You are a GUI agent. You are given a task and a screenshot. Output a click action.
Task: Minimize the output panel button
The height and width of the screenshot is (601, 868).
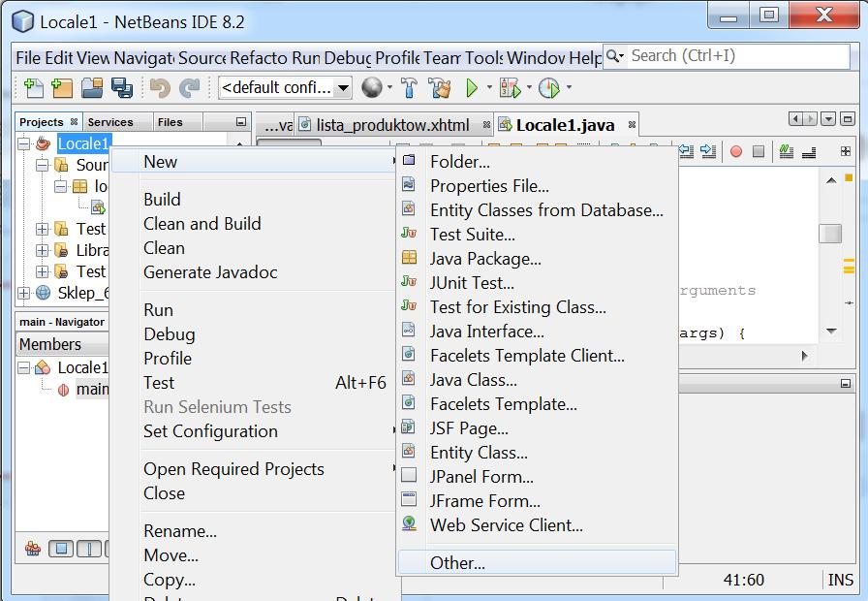[846, 383]
